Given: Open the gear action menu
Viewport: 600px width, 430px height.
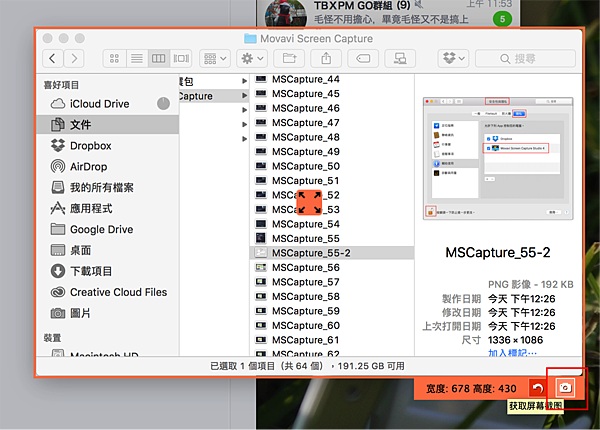Looking at the screenshot, I should tap(252, 59).
